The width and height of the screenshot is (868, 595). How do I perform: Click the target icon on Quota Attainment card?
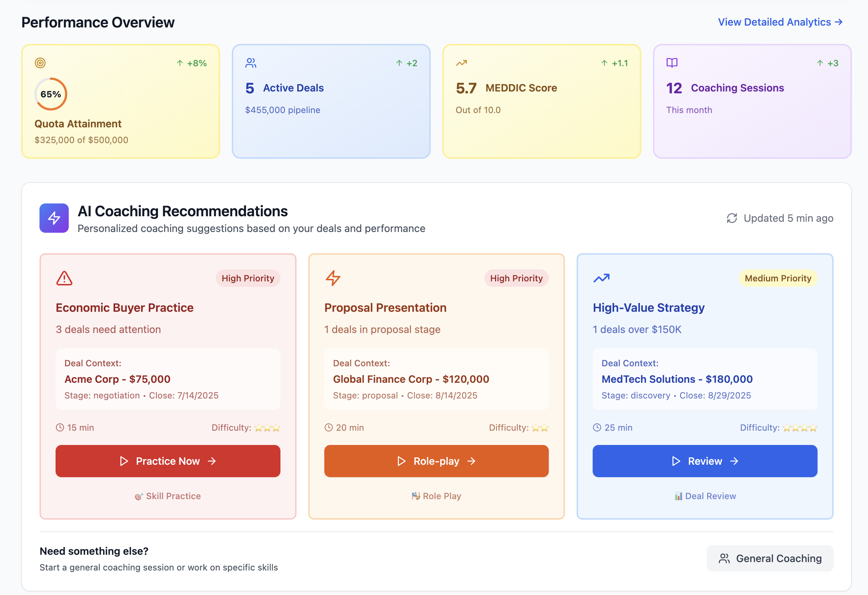click(x=40, y=63)
